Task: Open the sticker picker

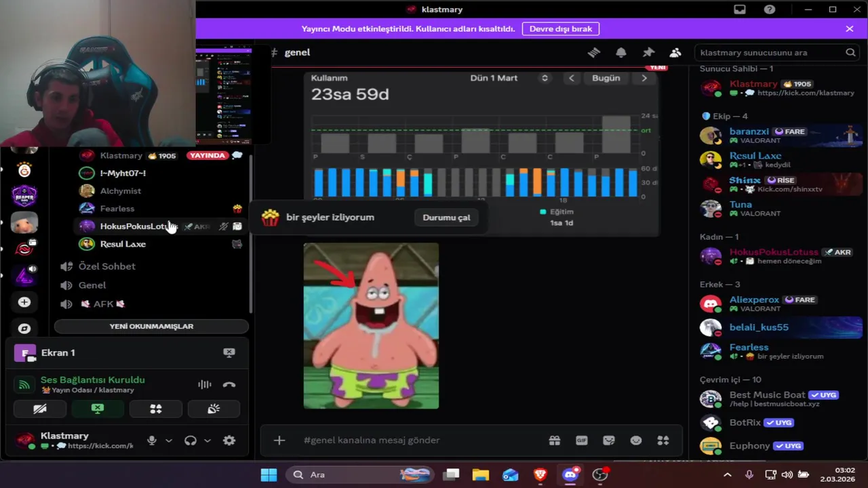Action: click(609, 441)
